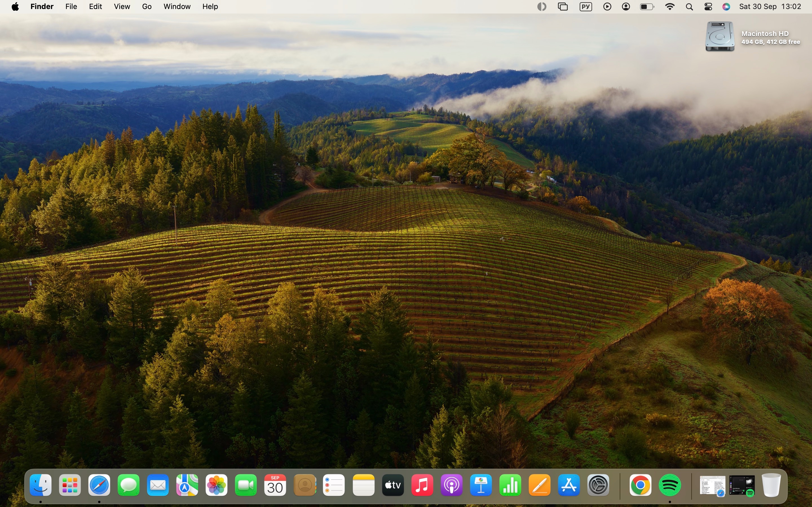Open the Podcasts app

pyautogui.click(x=452, y=485)
